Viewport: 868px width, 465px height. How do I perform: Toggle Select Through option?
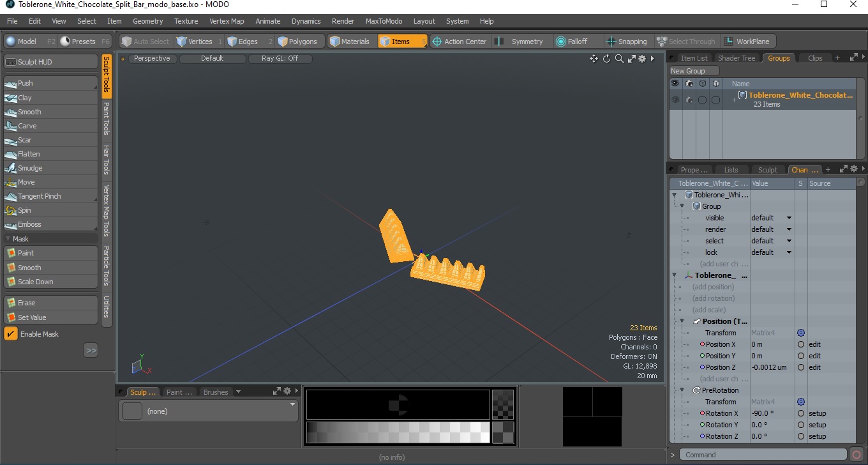point(687,42)
